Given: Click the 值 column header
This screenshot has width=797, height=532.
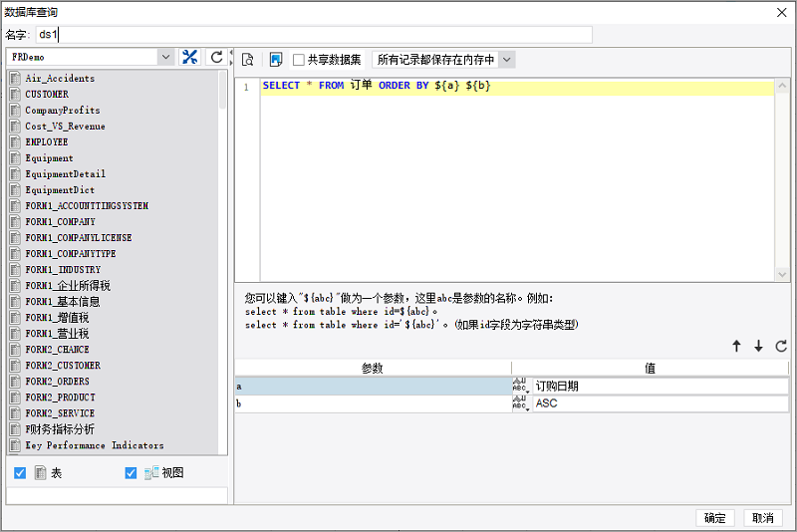Looking at the screenshot, I should point(651,369).
